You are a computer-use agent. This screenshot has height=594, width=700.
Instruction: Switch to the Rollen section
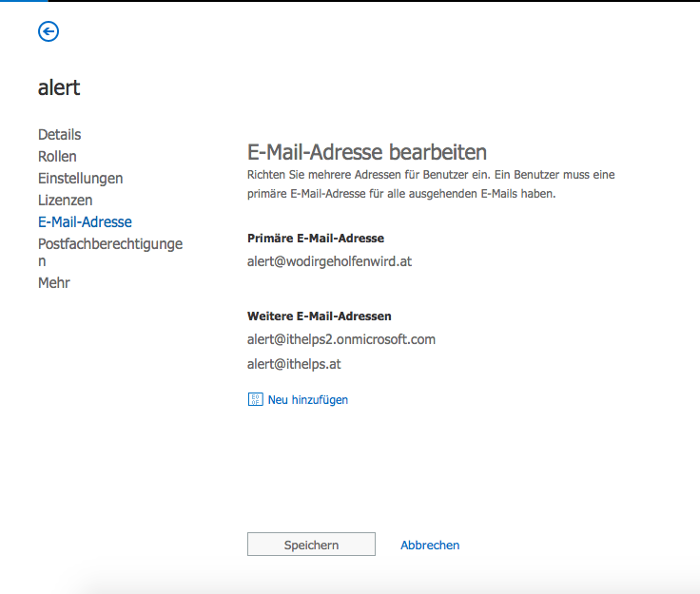click(57, 157)
